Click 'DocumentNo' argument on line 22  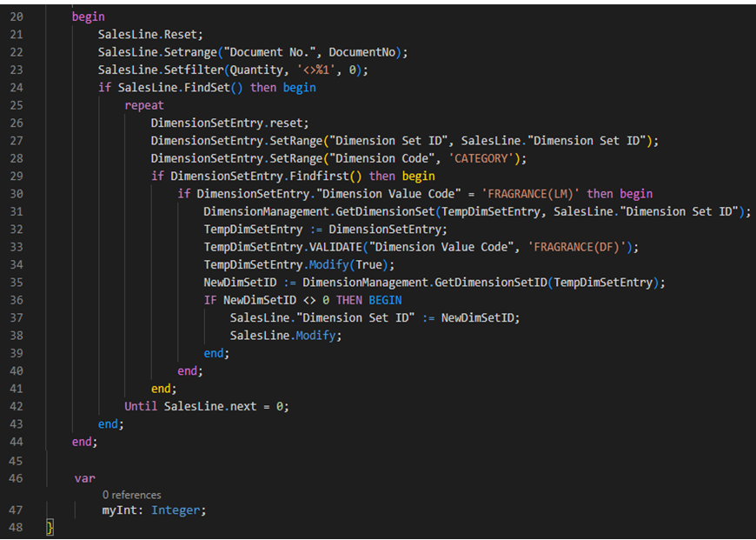point(361,52)
